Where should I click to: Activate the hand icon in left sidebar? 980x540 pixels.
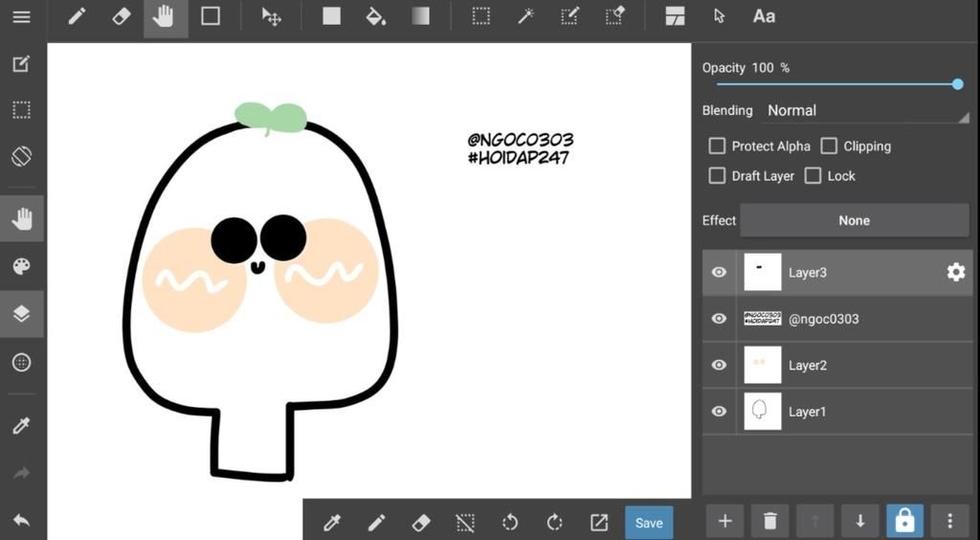[22, 218]
